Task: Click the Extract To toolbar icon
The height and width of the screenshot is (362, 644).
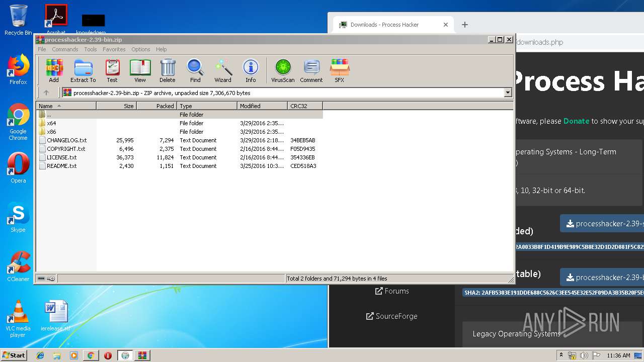Action: click(x=83, y=70)
